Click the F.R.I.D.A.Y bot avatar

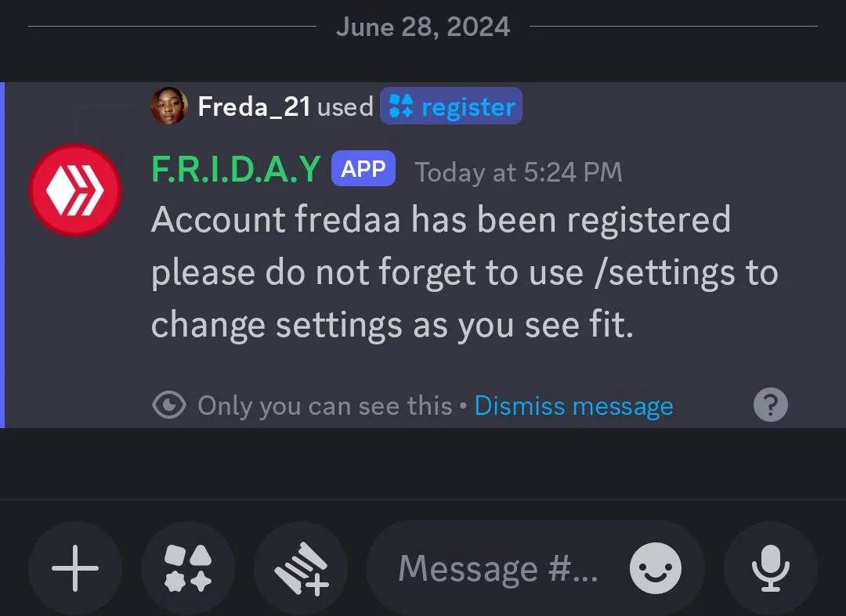pos(75,189)
